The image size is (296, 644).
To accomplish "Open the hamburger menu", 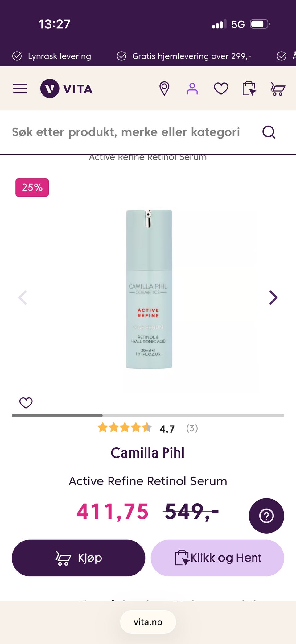I will click(20, 89).
